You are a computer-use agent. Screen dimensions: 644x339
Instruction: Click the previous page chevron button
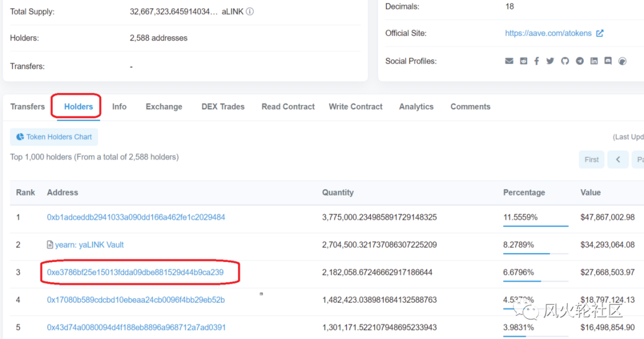pyautogui.click(x=618, y=159)
